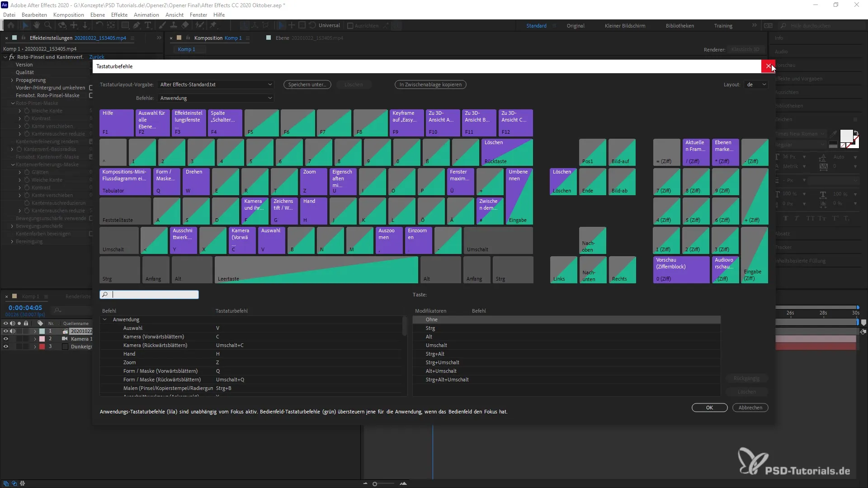The width and height of the screenshot is (868, 488).
Task: Click In Zwischenablage kopieren button
Action: [x=430, y=84]
